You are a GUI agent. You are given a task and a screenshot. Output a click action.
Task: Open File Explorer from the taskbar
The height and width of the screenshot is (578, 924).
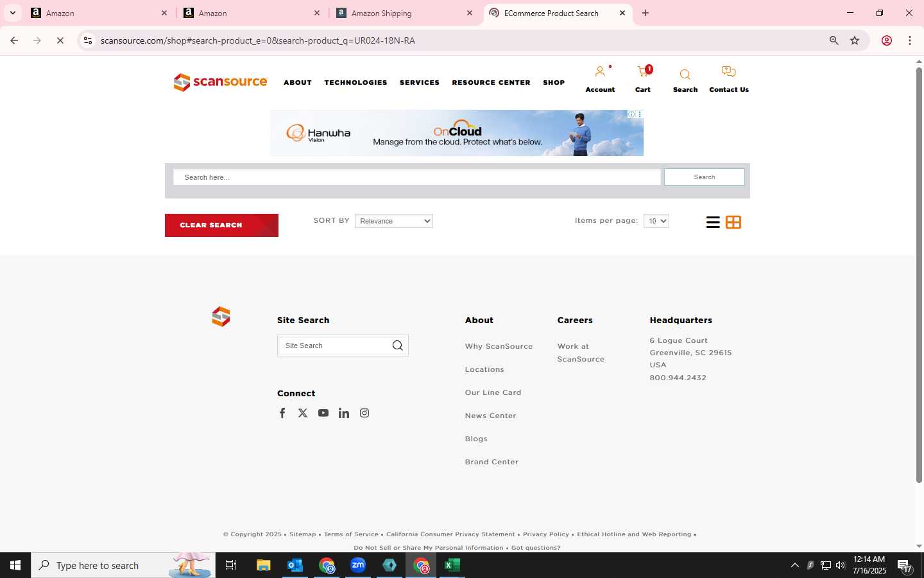pyautogui.click(x=264, y=565)
